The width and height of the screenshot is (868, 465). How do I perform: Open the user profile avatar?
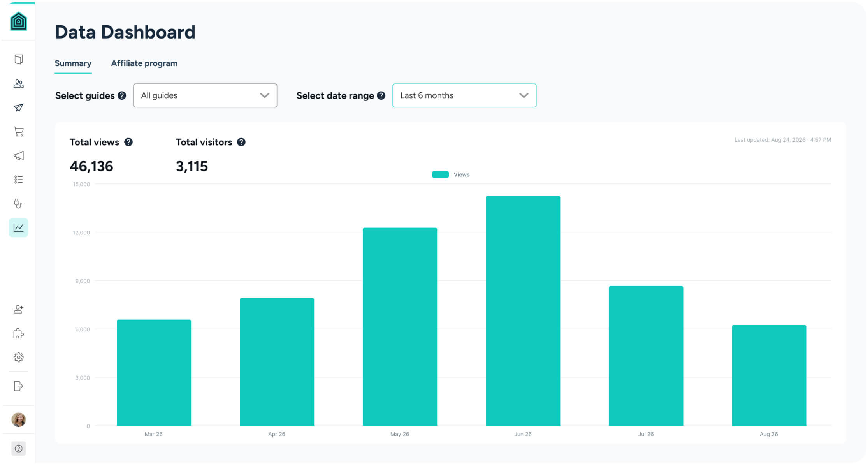[x=18, y=420]
